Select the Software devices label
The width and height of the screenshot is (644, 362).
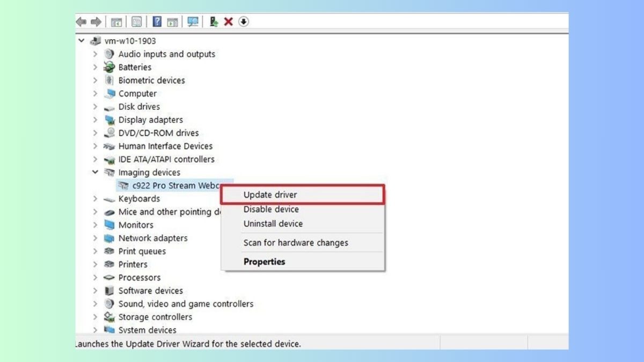pos(151,291)
